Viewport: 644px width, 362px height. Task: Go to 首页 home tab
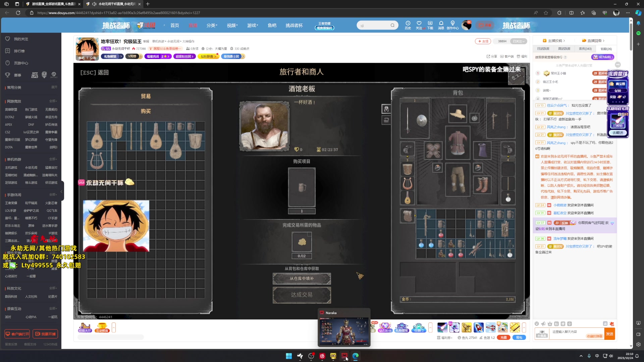click(174, 25)
